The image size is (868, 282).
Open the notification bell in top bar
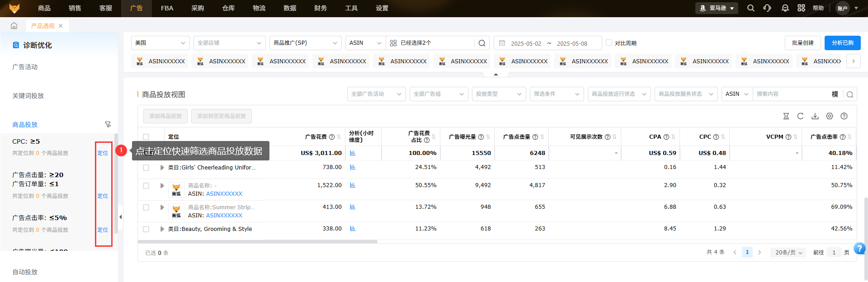[785, 8]
